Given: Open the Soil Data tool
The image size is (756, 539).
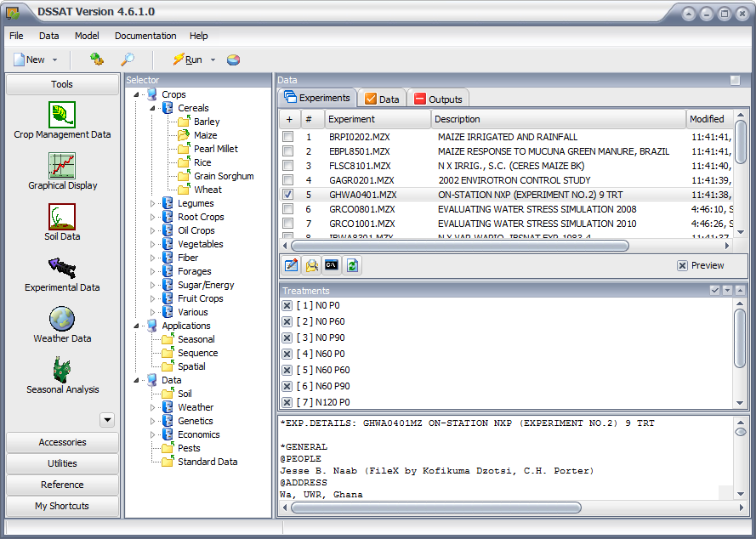Looking at the screenshot, I should click(62, 222).
